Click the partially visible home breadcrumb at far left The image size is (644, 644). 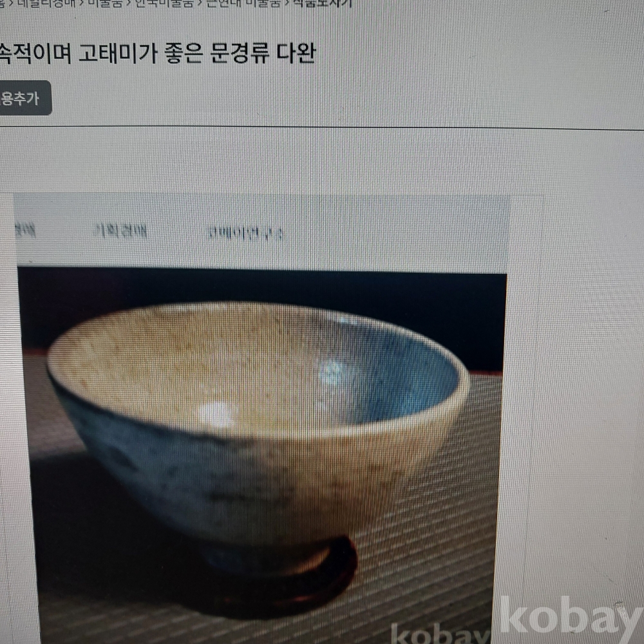pyautogui.click(x=3, y=3)
